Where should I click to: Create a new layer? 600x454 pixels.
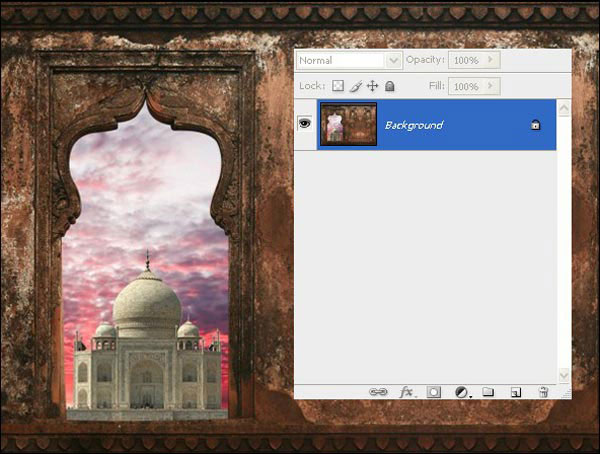coord(516,392)
